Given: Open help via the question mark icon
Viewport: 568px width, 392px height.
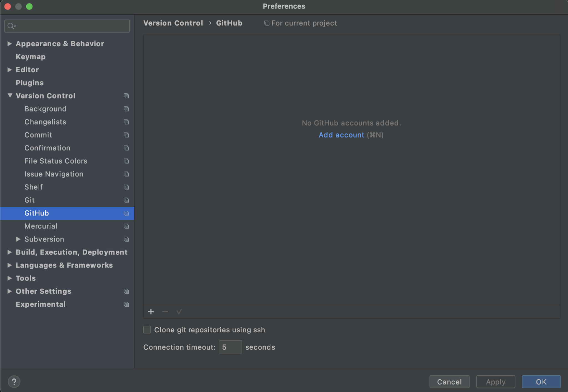Looking at the screenshot, I should 14,381.
